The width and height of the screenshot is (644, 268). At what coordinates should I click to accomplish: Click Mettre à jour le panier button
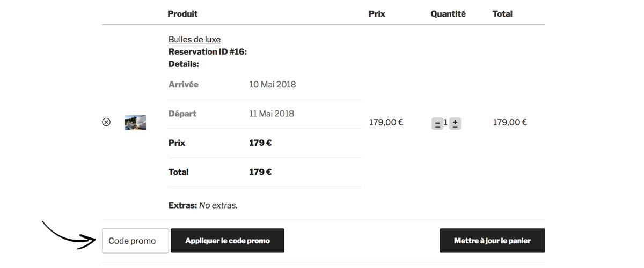point(492,241)
